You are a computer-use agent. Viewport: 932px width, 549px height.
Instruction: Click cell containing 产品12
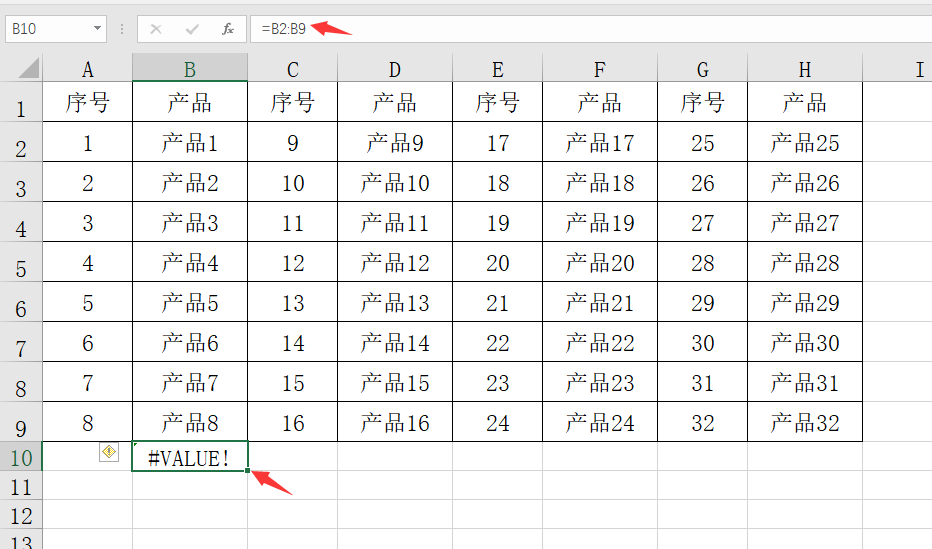point(395,262)
